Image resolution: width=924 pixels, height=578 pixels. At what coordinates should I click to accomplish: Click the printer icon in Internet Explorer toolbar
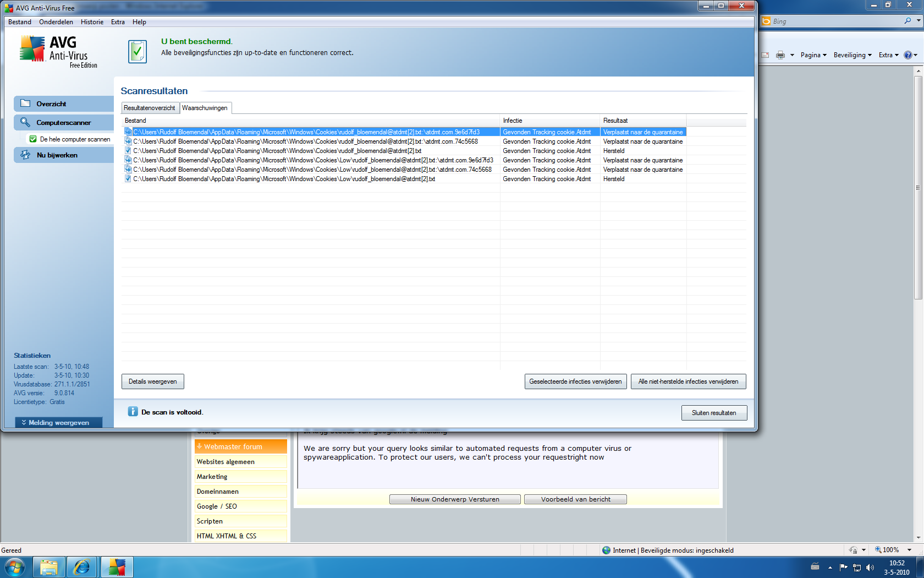point(780,55)
